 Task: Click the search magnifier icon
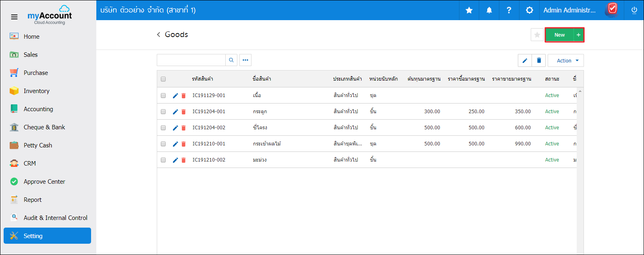[231, 60]
